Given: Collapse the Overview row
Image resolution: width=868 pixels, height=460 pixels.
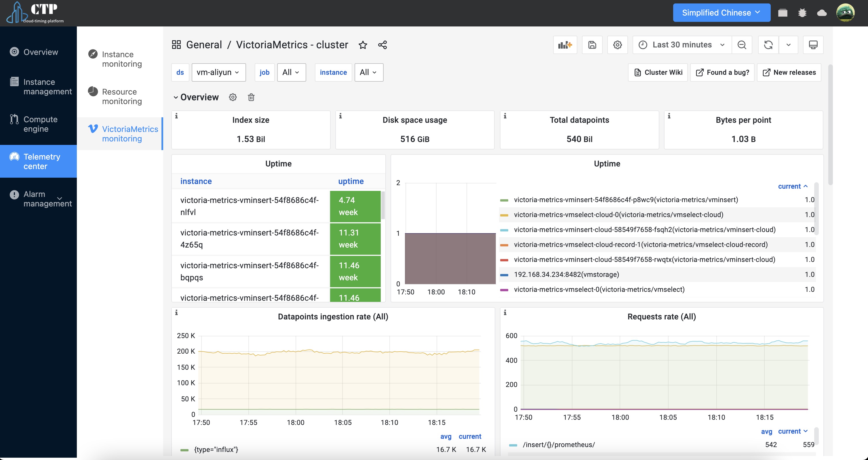Looking at the screenshot, I should point(197,97).
